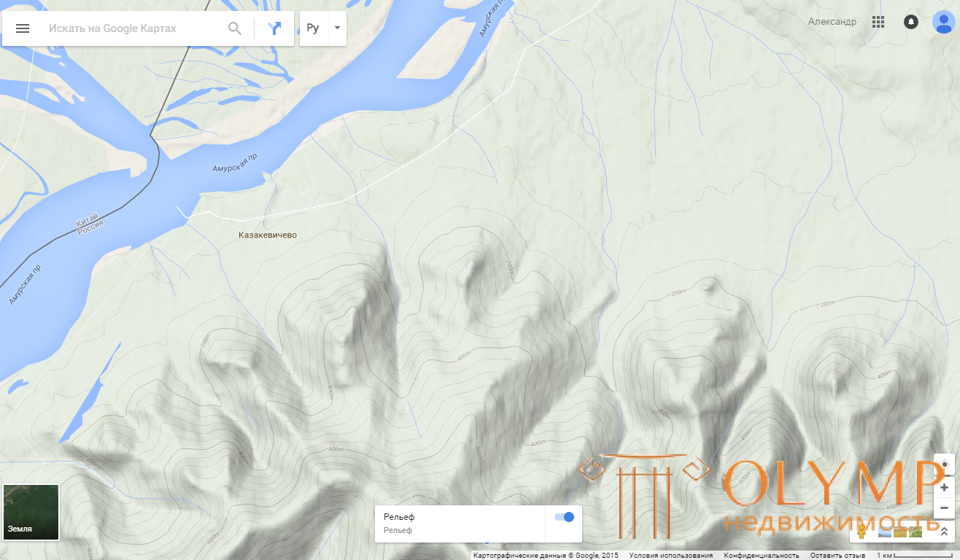Zoom in with the plus button
Image resolution: width=960 pixels, height=560 pixels.
(x=945, y=487)
